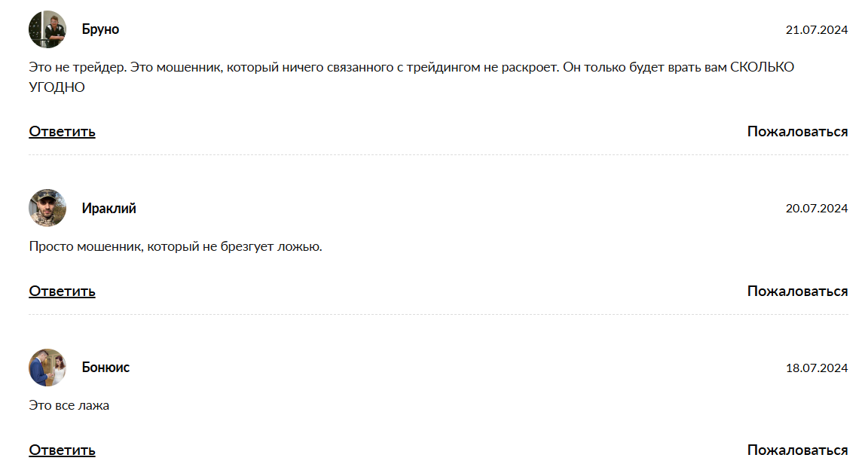This screenshot has height=473, width=868.
Task: Open Бонюис's avatar picture
Action: (x=47, y=368)
